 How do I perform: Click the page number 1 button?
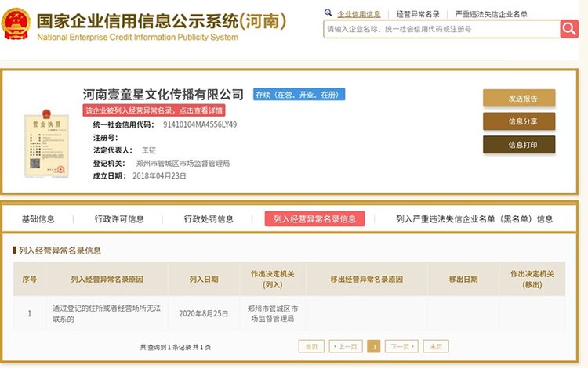click(374, 346)
